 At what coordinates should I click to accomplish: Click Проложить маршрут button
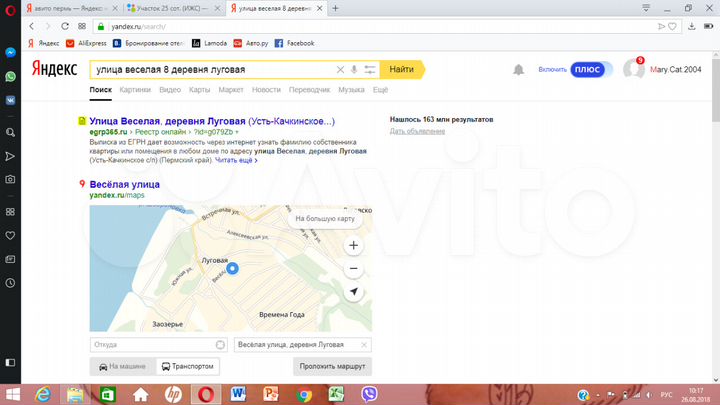pos(332,366)
